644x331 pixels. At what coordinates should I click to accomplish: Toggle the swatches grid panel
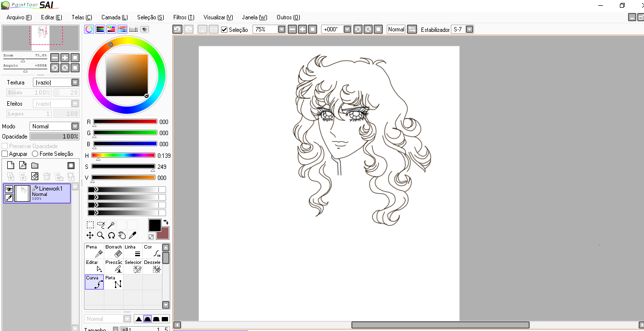click(134, 29)
